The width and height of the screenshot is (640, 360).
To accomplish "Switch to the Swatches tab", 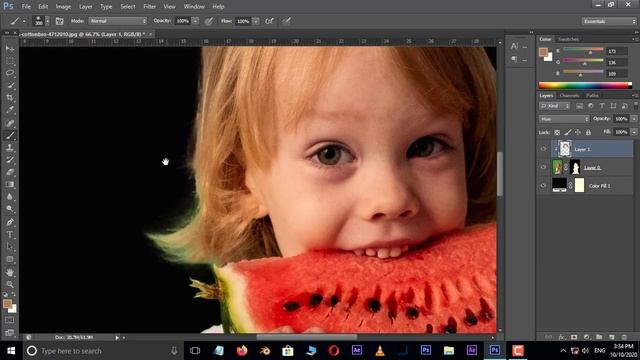I will click(x=568, y=39).
